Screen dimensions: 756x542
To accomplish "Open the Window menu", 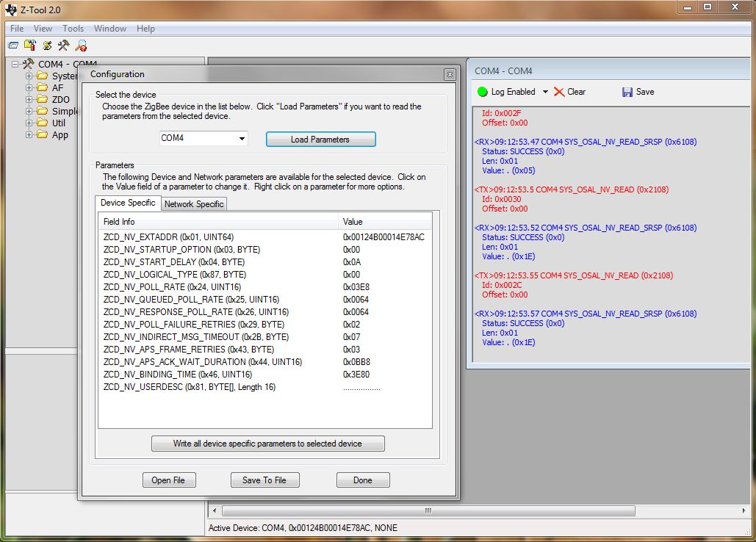I will click(x=110, y=29).
